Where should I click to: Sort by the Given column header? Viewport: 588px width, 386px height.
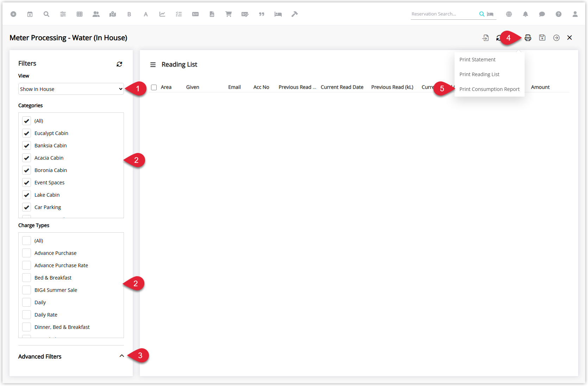pos(193,87)
